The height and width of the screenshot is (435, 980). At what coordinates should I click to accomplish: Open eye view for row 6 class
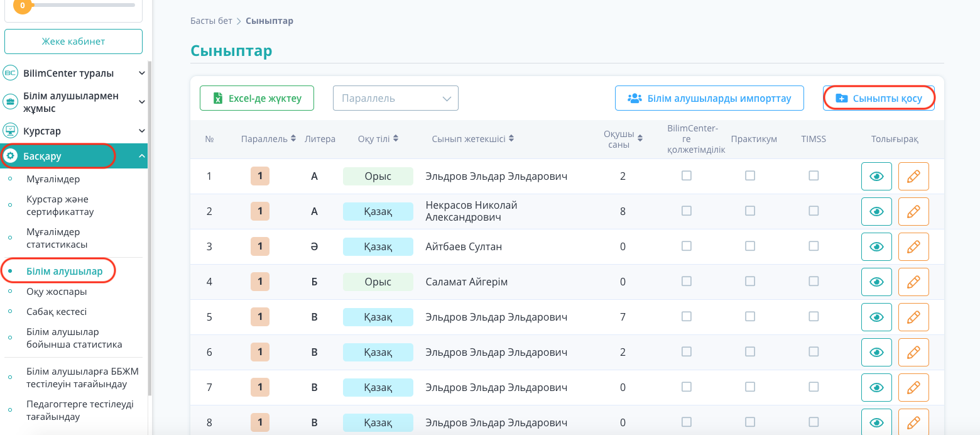[876, 352]
